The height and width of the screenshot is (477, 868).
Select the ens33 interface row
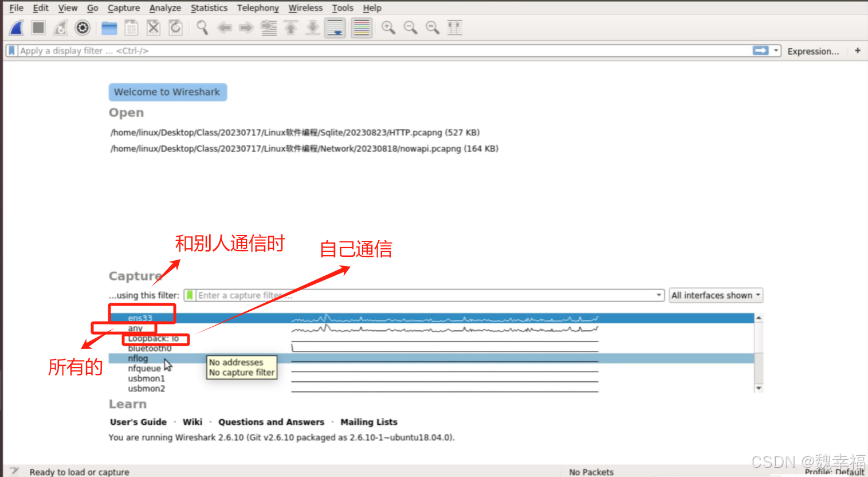(431, 318)
